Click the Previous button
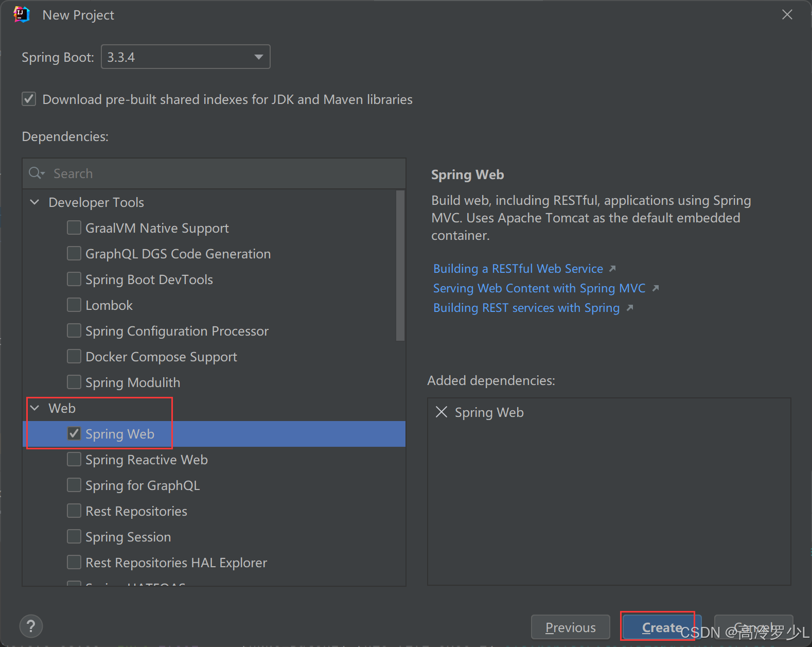 click(571, 627)
